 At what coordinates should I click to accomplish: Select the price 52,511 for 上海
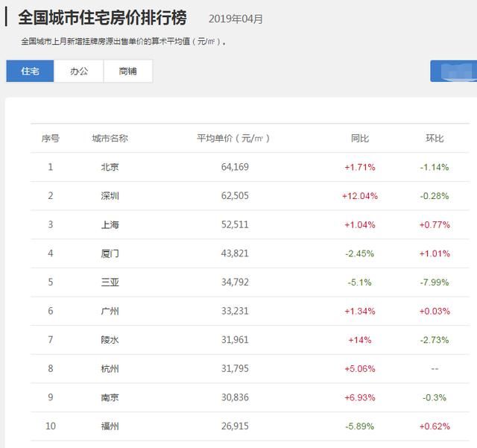pyautogui.click(x=235, y=224)
